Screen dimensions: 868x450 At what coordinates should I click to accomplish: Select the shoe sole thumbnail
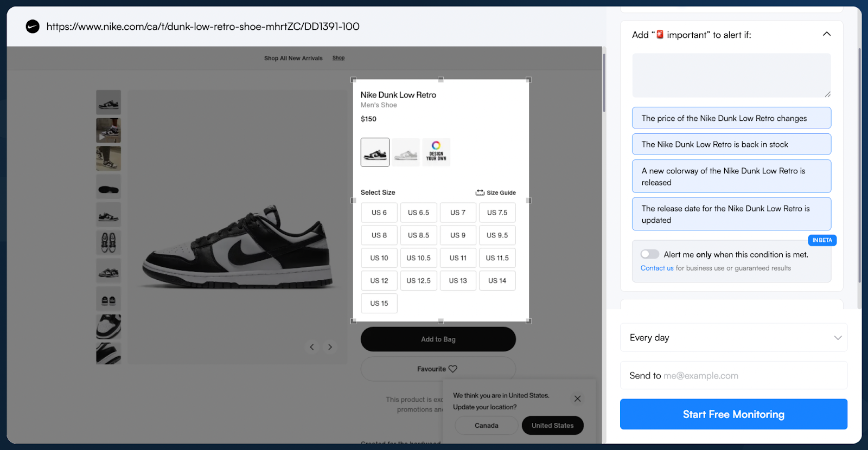(108, 187)
